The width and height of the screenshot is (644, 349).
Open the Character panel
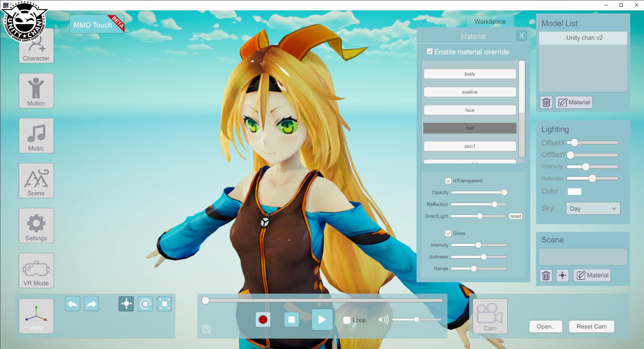(x=36, y=46)
